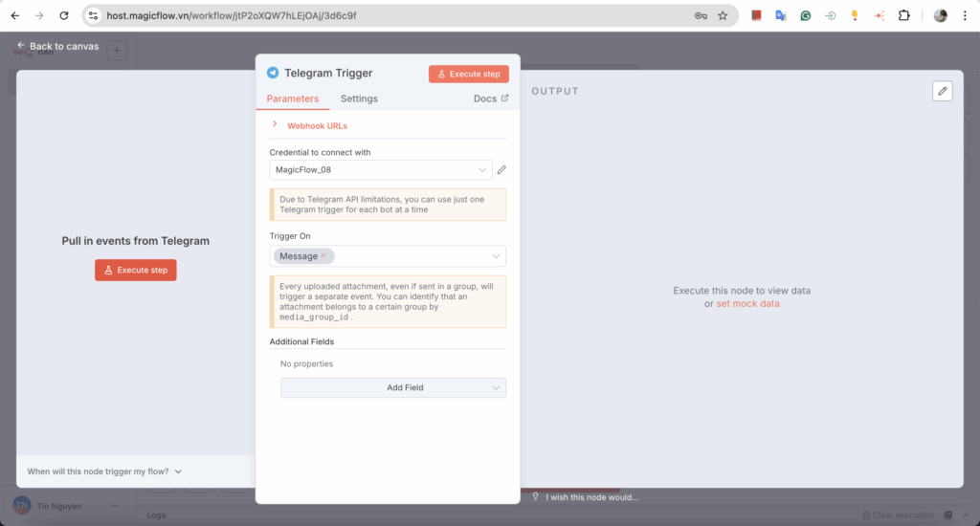This screenshot has width=980, height=526.
Task: Switch to the Settings tab
Action: [359, 99]
